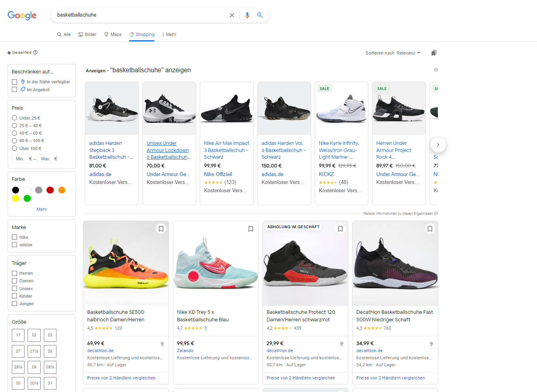Check the Kinder filter
Image resolution: width=537 pixels, height=392 pixels.
pos(15,296)
